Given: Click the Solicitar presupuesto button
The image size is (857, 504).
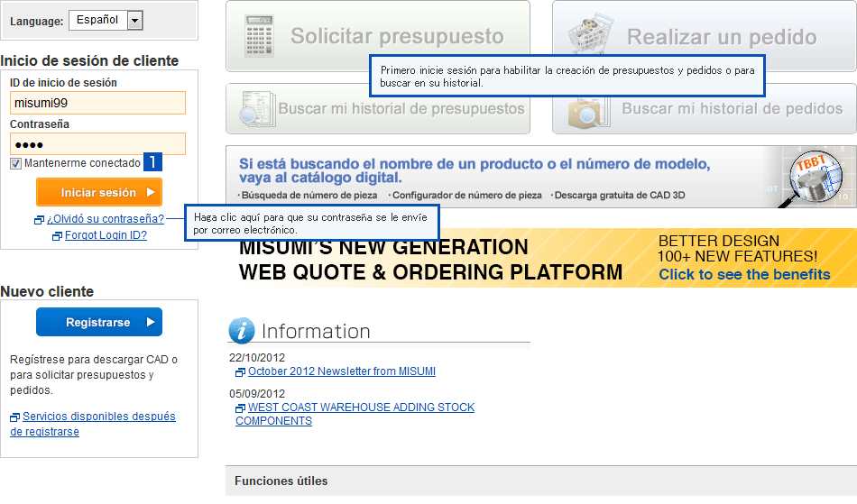Looking at the screenshot, I should 378,36.
